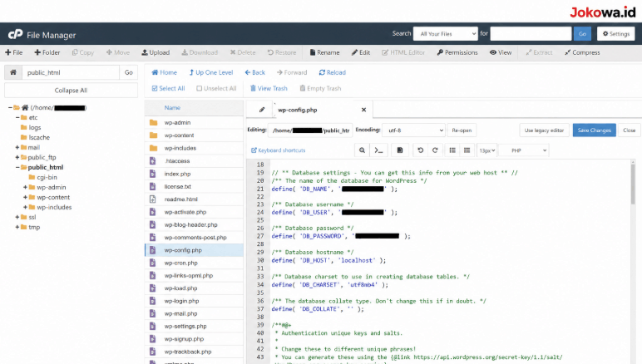Screen dimensions: 642x364
Task: Collapse the public_html folder in tree
Action: click(17, 167)
